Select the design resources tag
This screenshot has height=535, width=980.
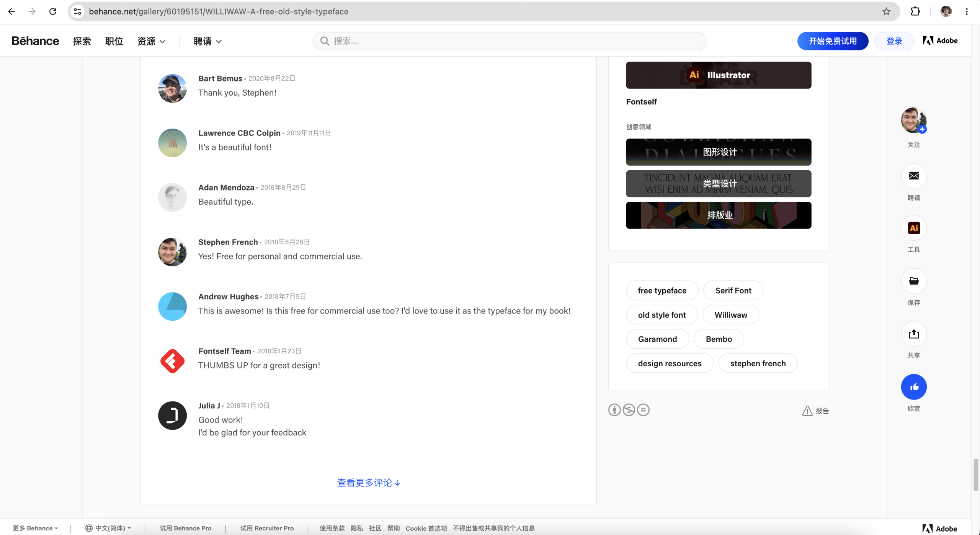pos(670,364)
